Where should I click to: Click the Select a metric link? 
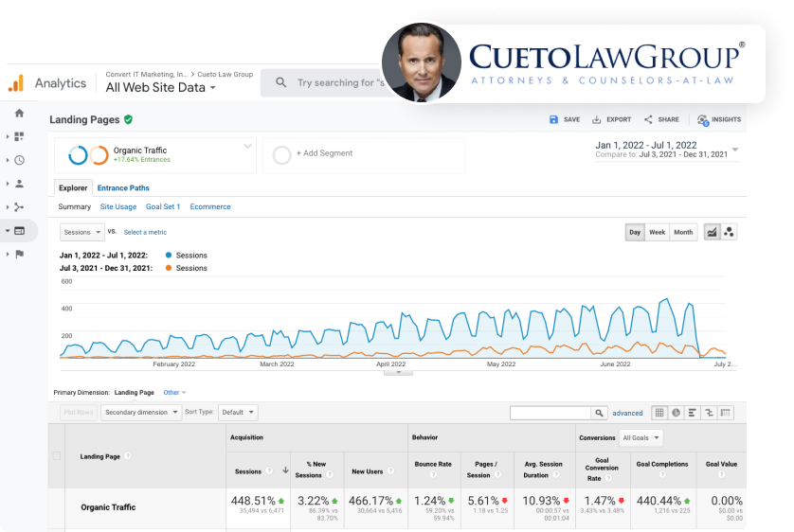[x=145, y=232]
